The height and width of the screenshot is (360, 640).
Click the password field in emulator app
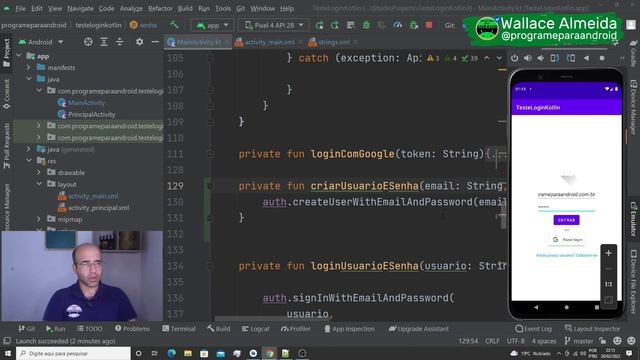pyautogui.click(x=567, y=207)
